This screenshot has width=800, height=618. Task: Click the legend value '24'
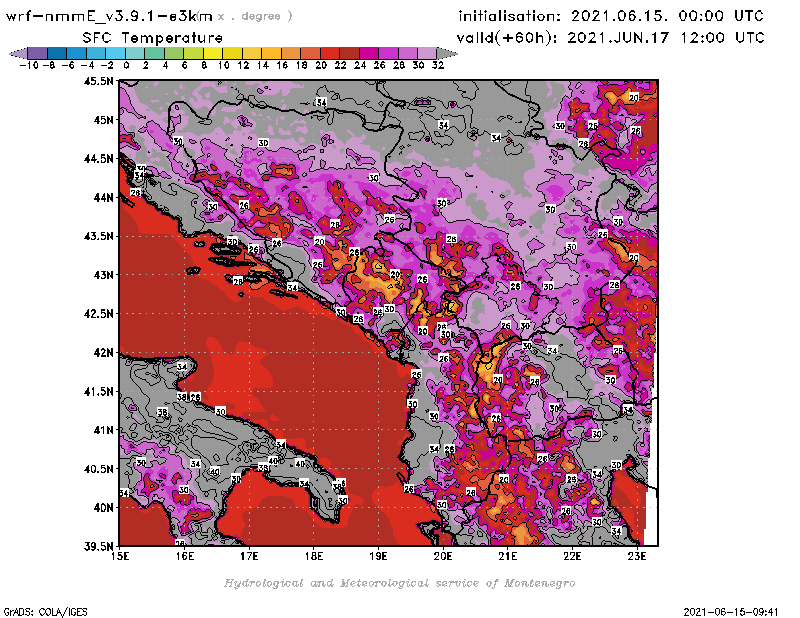coord(360,66)
